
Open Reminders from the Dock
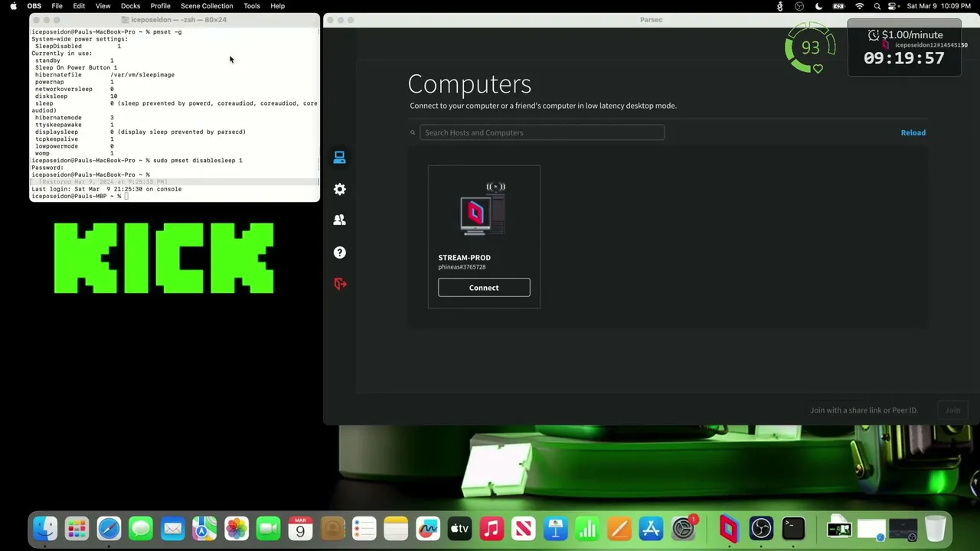[364, 529]
